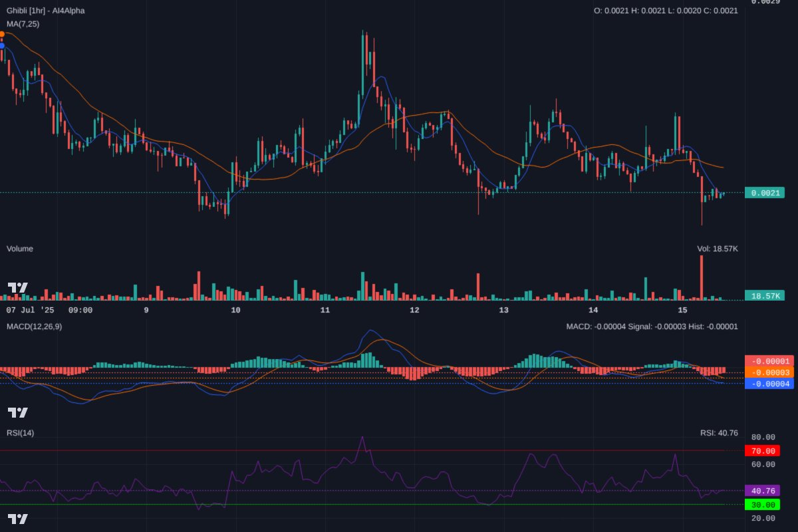This screenshot has width=798, height=532.
Task: Click the 'RSI: 40.76' readout
Action: (x=719, y=433)
